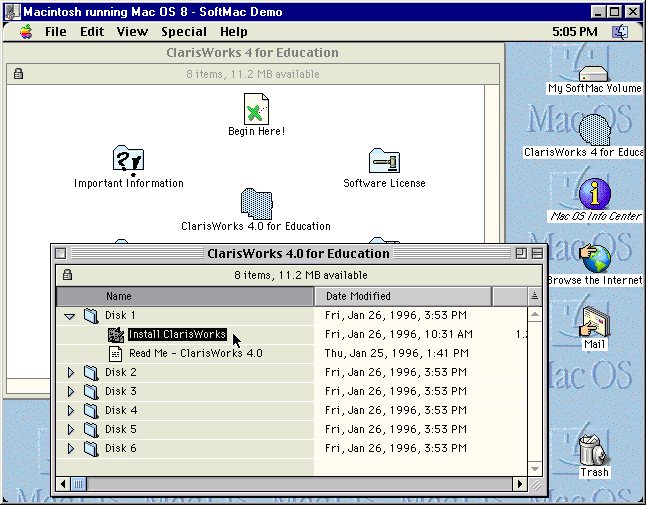Expand the Disk 2 folder
Image resolution: width=646 pixels, height=505 pixels.
[71, 372]
